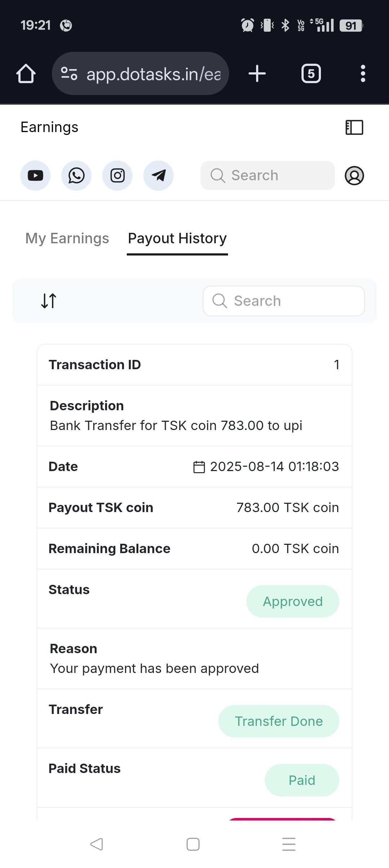This screenshot has height=868, width=389.
Task: Open the Instagram social icon
Action: coord(117,176)
